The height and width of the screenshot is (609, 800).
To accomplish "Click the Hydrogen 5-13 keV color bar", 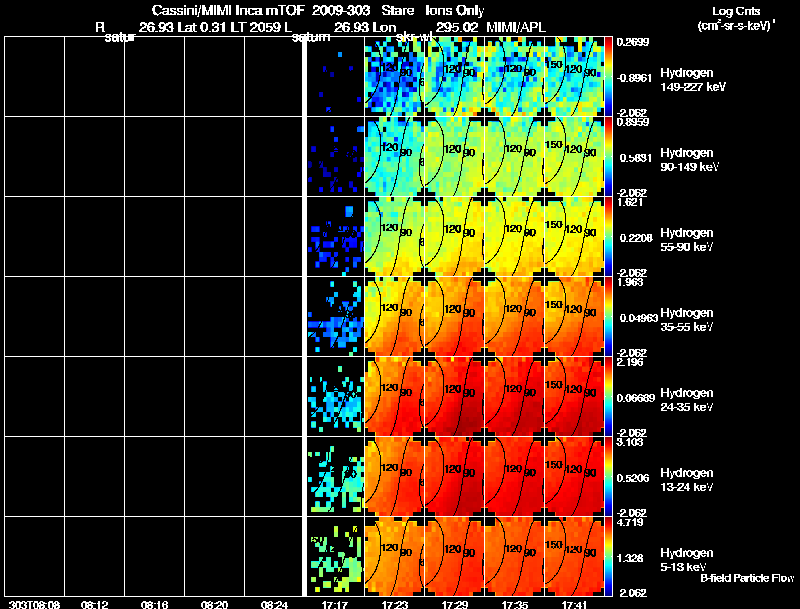I will [x=608, y=557].
